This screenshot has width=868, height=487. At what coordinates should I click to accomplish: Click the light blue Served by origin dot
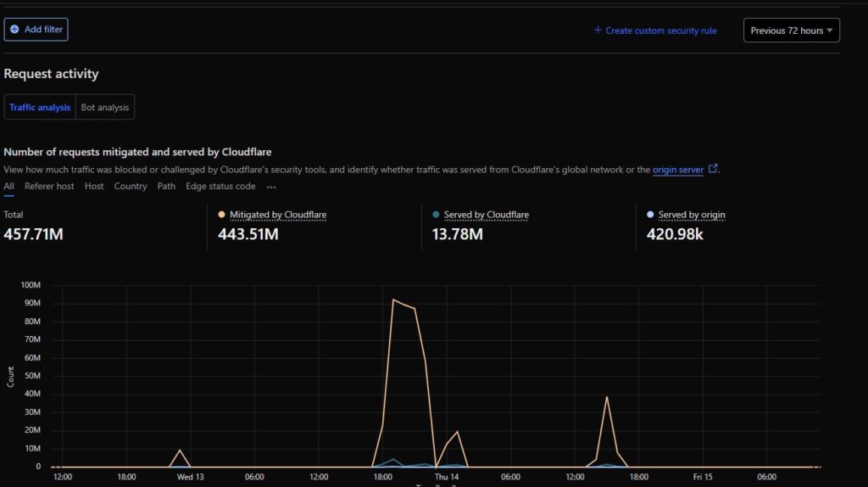(650, 216)
